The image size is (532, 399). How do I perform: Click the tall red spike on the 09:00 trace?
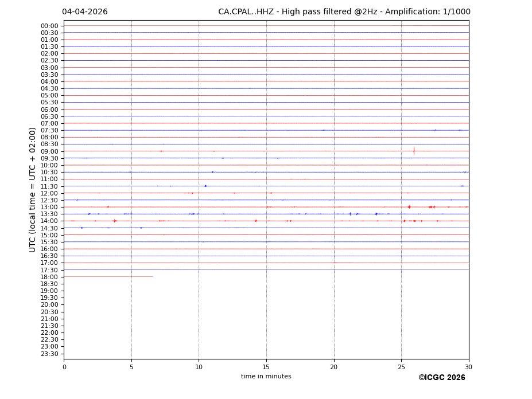(x=414, y=151)
